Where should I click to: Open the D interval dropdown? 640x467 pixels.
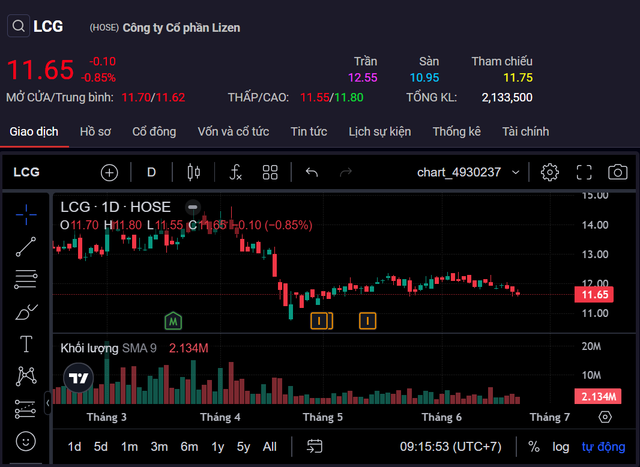[152, 172]
